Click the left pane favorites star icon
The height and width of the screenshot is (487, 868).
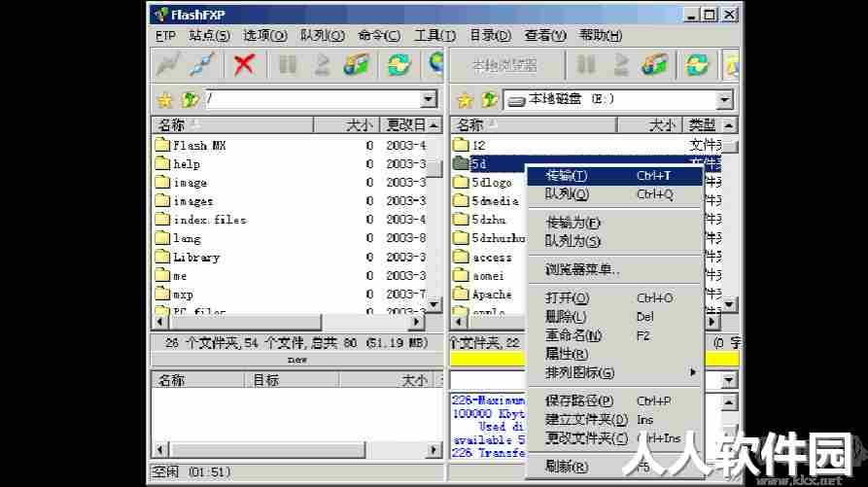pyautogui.click(x=165, y=100)
